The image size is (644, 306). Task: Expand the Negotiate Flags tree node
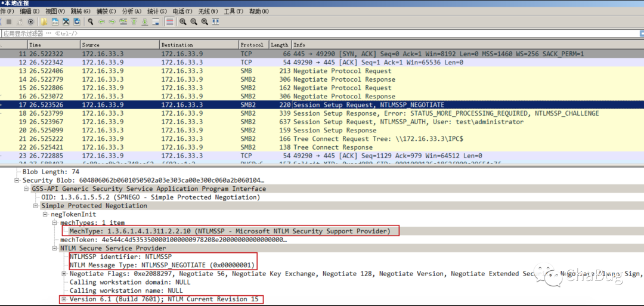[x=64, y=274]
